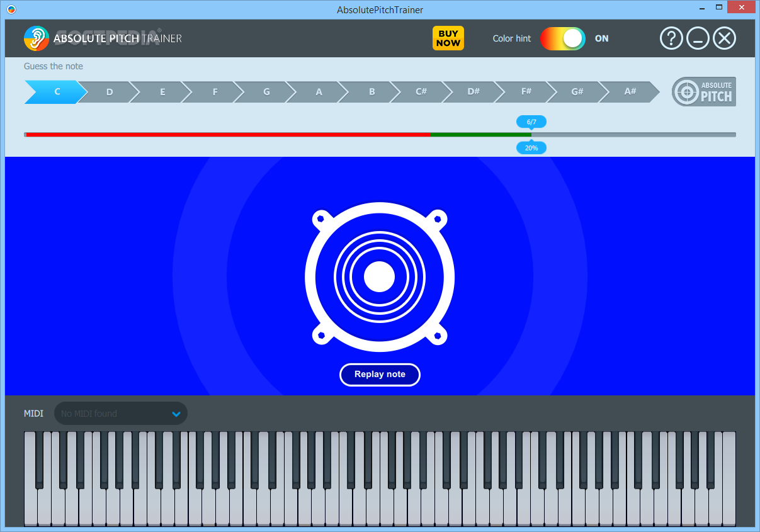Click the large speaker icon
The width and height of the screenshot is (760, 532).
pos(380,277)
